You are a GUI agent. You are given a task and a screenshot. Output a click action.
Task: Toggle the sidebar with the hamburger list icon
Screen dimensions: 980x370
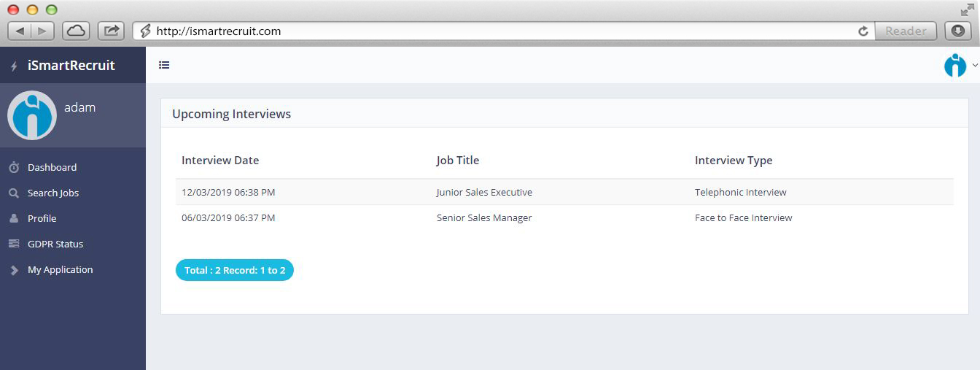point(164,65)
